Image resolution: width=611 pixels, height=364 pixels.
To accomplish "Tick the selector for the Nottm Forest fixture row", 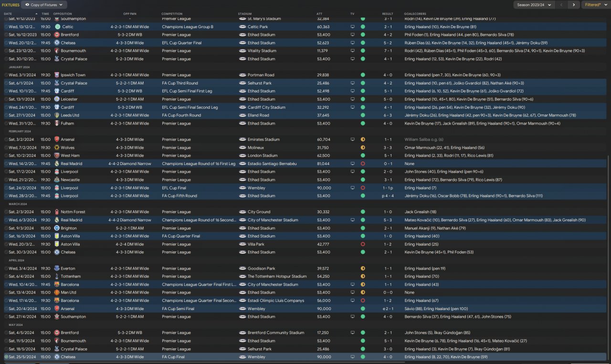I will [x=6, y=212].
